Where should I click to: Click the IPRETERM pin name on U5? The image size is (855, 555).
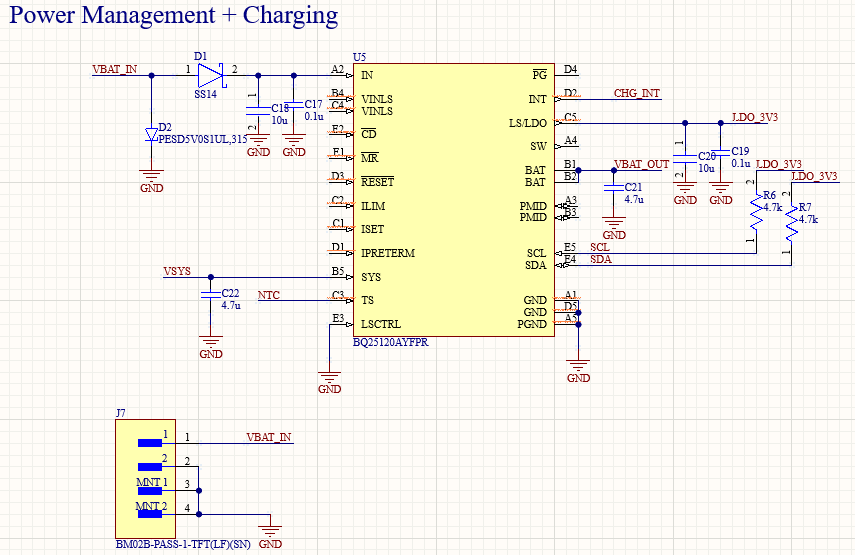pos(388,253)
